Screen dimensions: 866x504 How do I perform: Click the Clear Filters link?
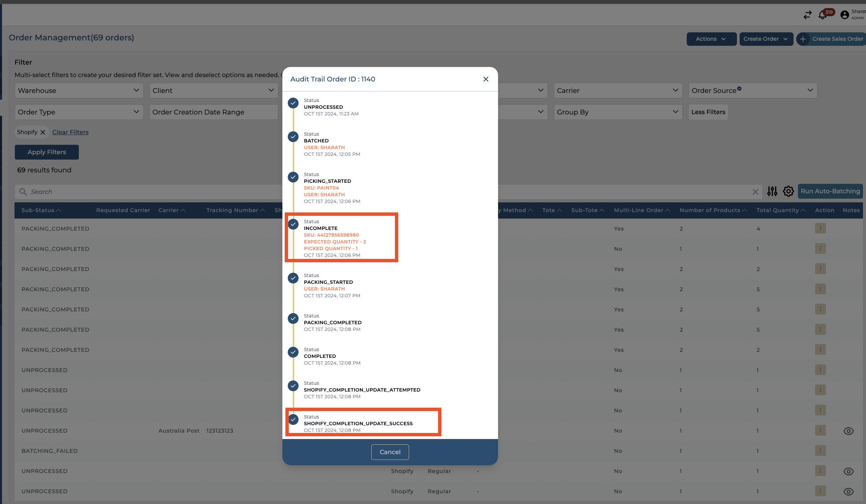point(70,132)
